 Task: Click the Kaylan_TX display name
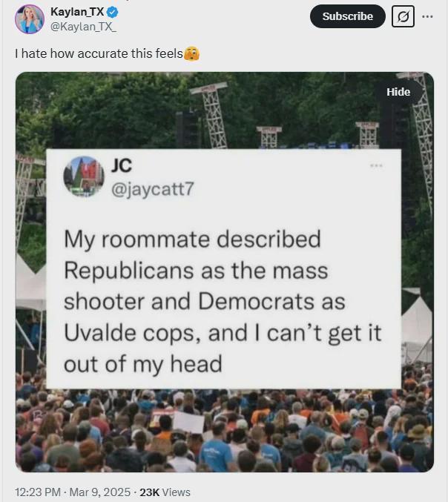(x=77, y=12)
